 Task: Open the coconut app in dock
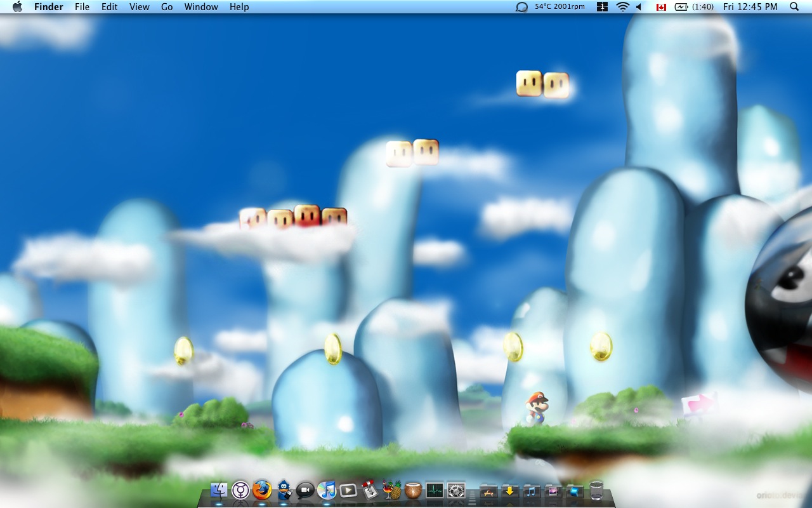coord(413,490)
